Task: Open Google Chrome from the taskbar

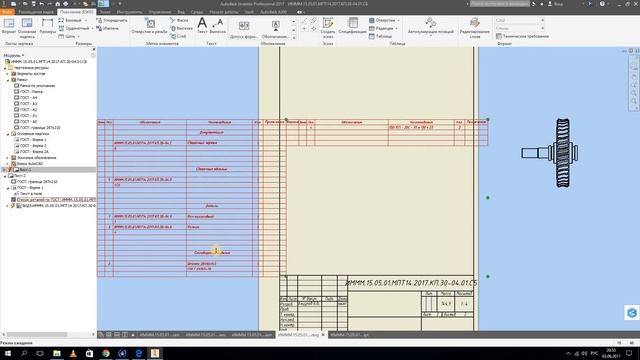Action: coord(106,353)
